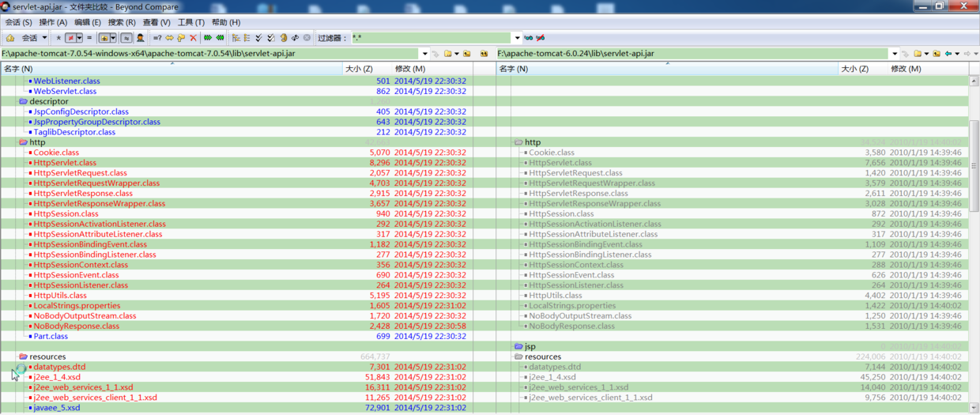The image size is (980, 415).
Task: Toggle the minor differences approx icon
Action: [126, 37]
